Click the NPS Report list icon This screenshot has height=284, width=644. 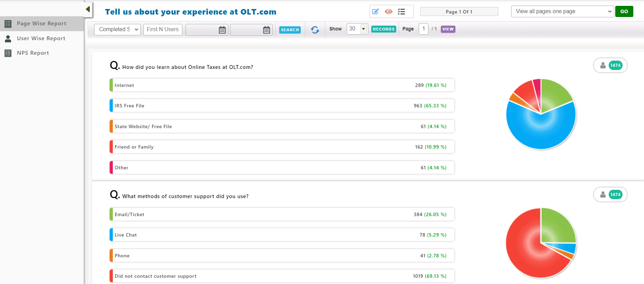pos(8,53)
